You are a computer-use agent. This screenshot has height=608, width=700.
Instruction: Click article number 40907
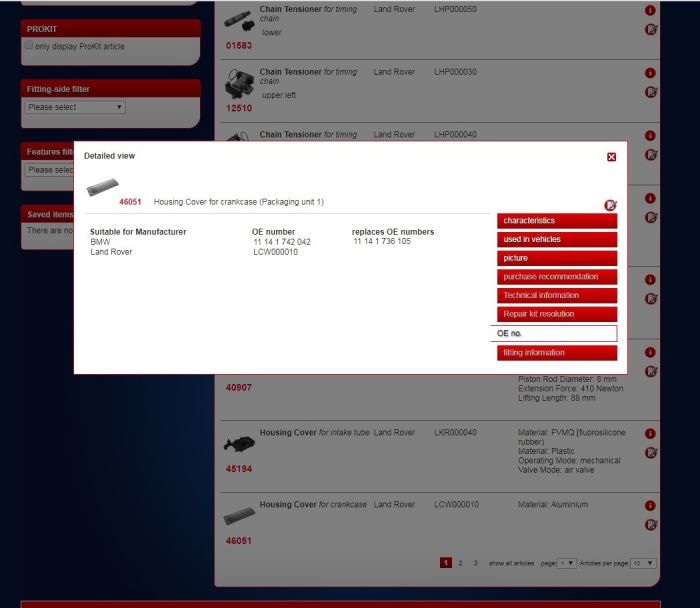tap(239, 387)
